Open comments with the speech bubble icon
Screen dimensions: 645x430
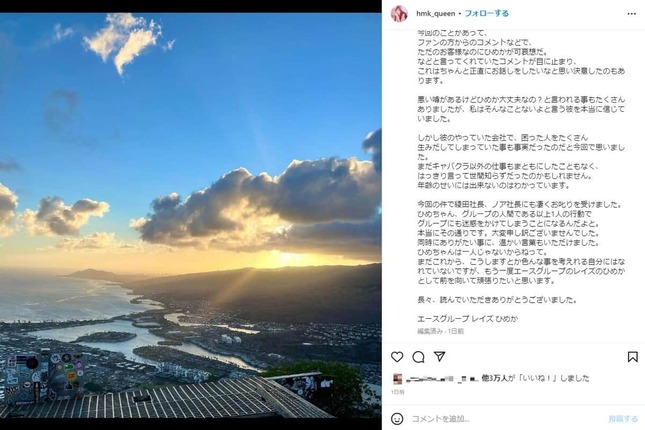pos(418,357)
